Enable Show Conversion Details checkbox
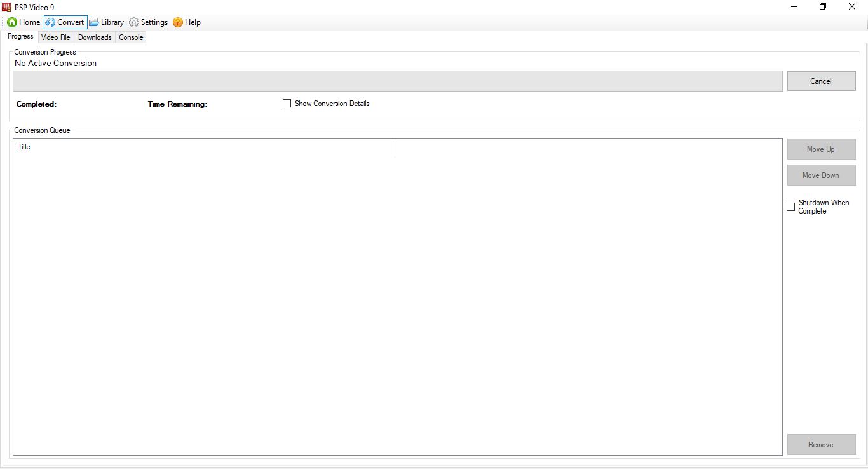Viewport: 868px width, 469px height. tap(287, 104)
